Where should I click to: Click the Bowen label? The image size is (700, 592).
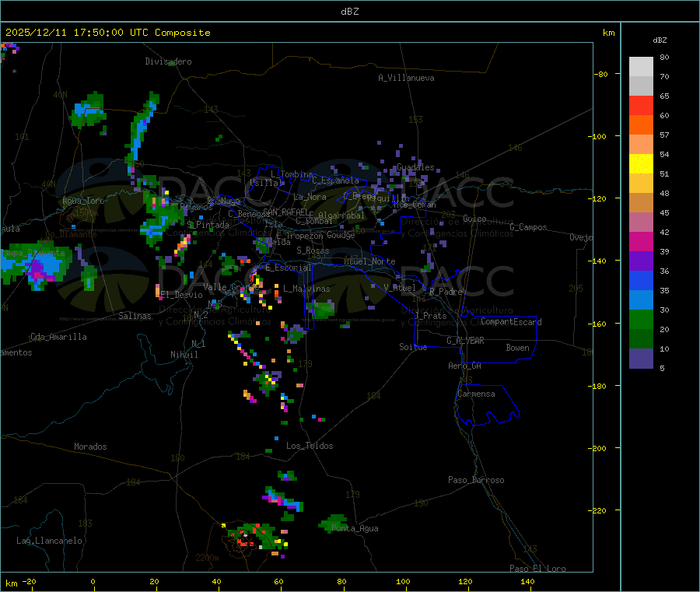coord(518,348)
